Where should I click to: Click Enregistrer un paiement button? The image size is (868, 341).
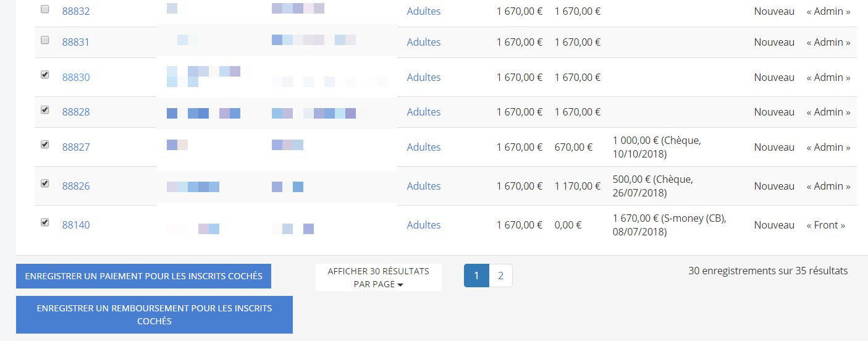(x=143, y=276)
